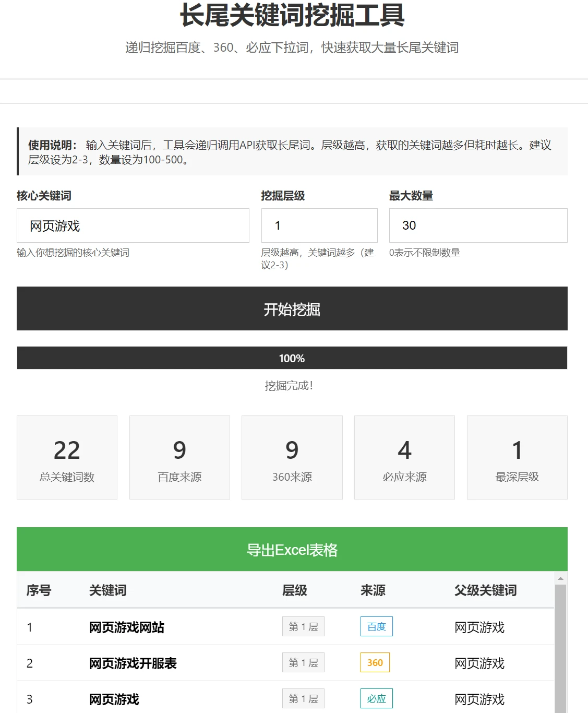Click the 百度 source badge in row 1

376,626
